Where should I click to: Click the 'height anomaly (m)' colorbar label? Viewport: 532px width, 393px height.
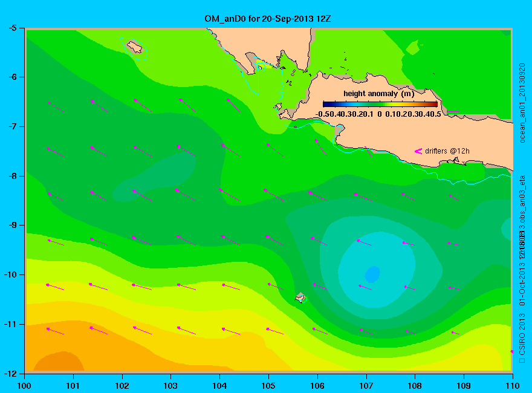[378, 94]
